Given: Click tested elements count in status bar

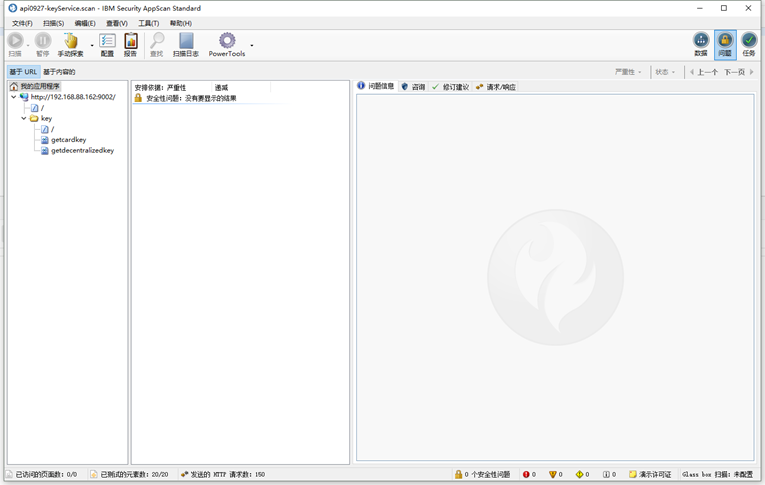Looking at the screenshot, I should click(x=129, y=474).
